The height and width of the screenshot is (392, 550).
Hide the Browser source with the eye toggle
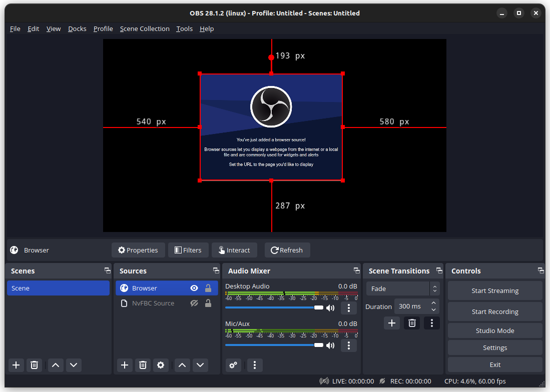click(x=194, y=288)
